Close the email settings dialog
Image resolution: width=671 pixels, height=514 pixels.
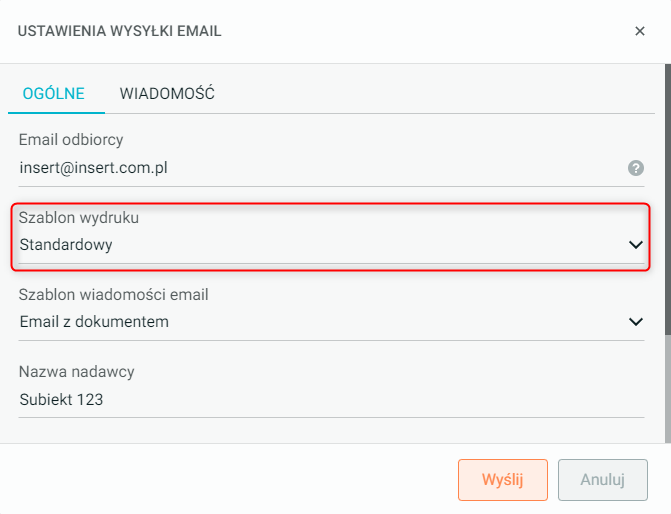(x=640, y=31)
